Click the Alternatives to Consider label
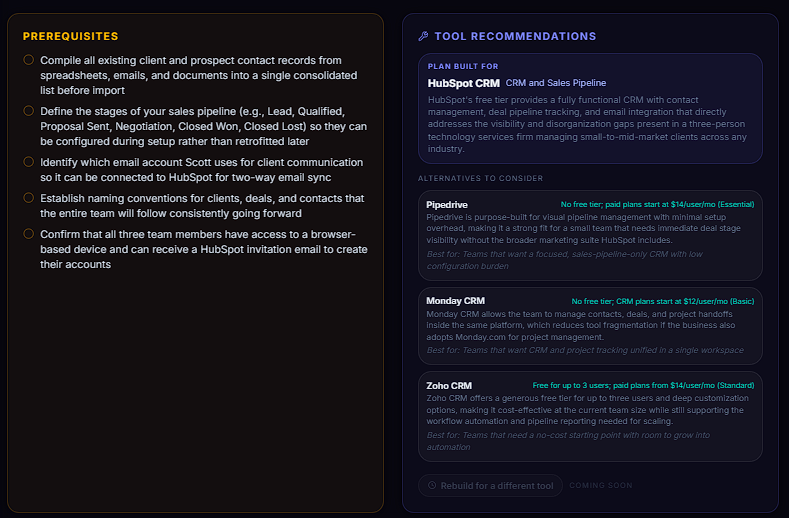 point(481,178)
